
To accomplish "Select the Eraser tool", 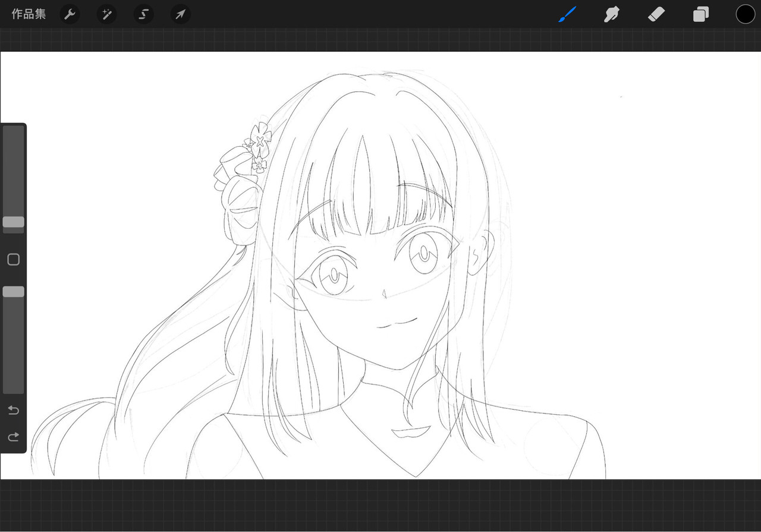I will tap(656, 14).
